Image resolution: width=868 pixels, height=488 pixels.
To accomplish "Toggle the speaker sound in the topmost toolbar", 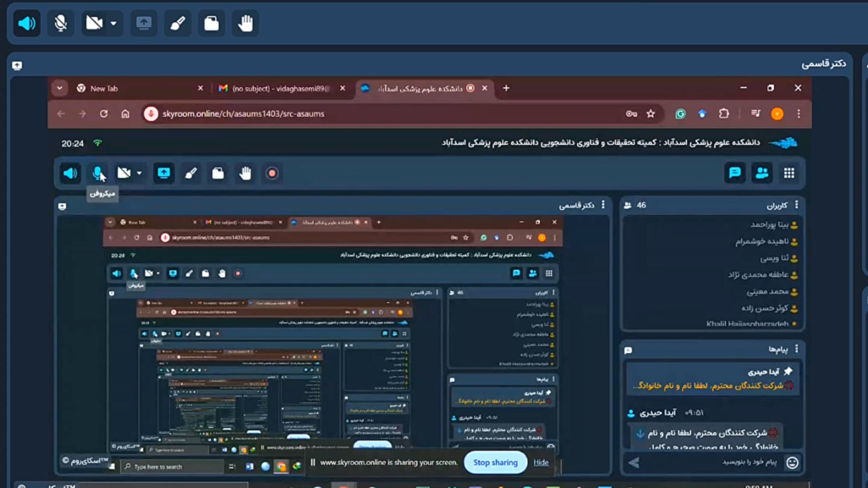I will (x=27, y=24).
